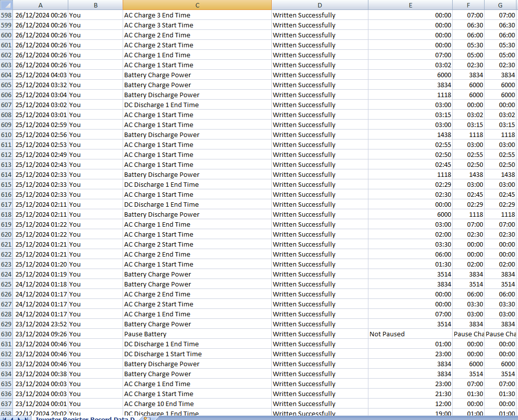Select the highlighted column C header
Viewport: 518px width, 420px height.
(197, 5)
